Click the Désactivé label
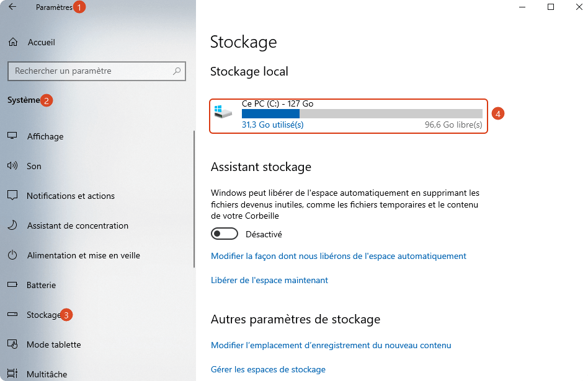Image resolution: width=588 pixels, height=381 pixels. click(264, 235)
